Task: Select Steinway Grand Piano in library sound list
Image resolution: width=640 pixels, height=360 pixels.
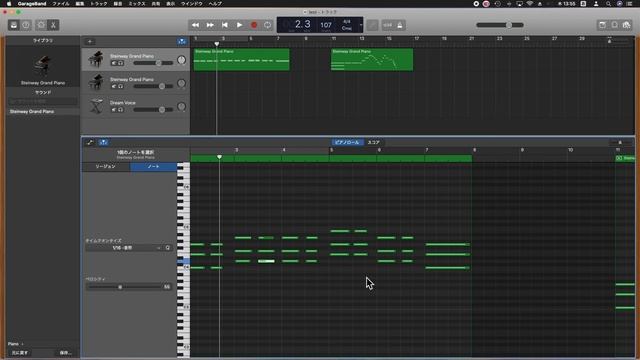Action: pos(43,111)
